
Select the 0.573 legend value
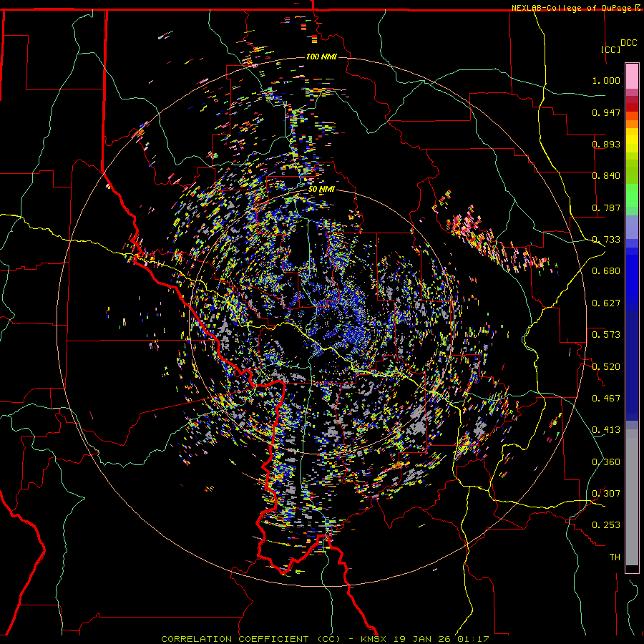coord(606,334)
